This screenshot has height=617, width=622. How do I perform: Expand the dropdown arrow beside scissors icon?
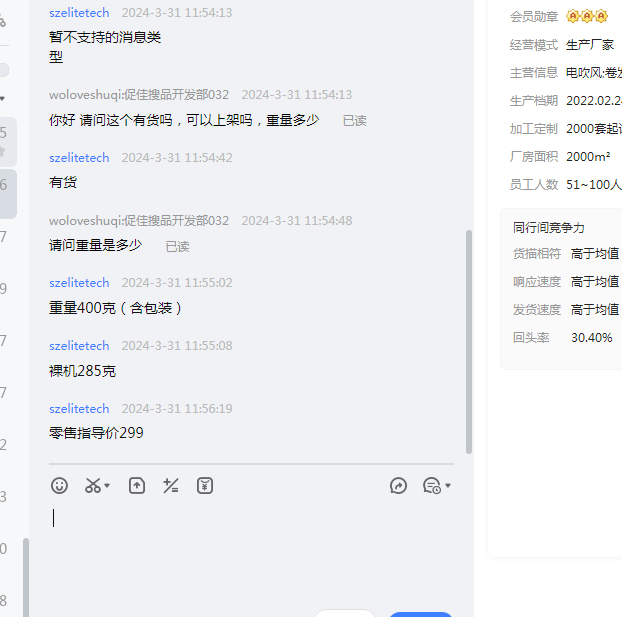[107, 486]
